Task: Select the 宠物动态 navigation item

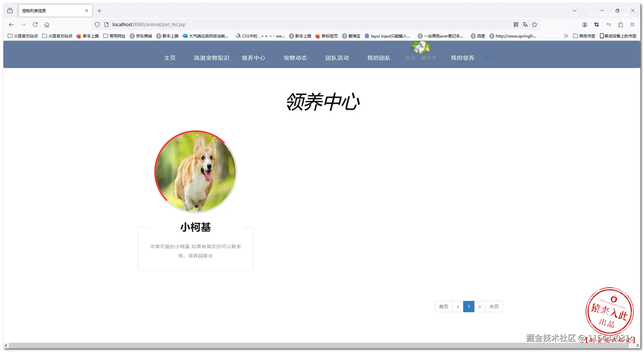Action: pyautogui.click(x=295, y=58)
